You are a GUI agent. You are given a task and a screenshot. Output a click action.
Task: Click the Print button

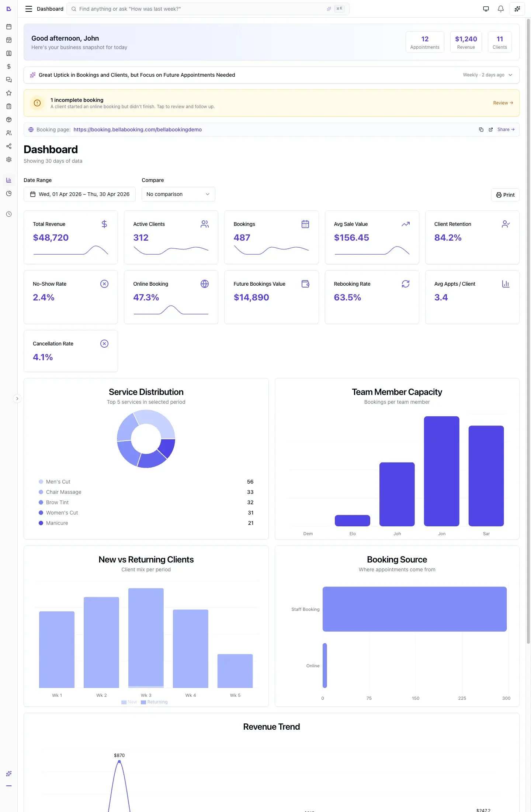click(505, 195)
